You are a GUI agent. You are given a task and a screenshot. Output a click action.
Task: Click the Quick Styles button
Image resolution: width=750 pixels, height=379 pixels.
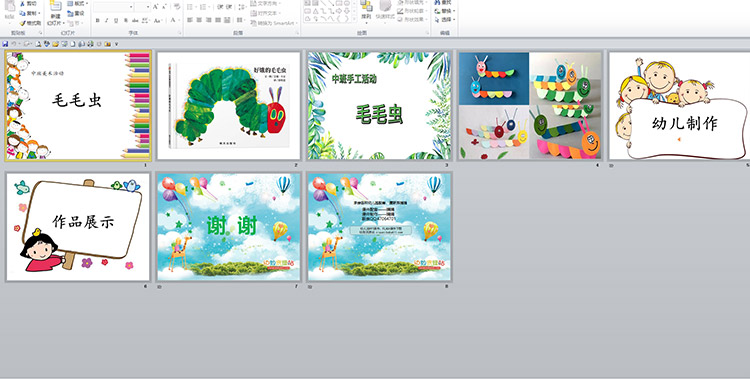click(385, 10)
